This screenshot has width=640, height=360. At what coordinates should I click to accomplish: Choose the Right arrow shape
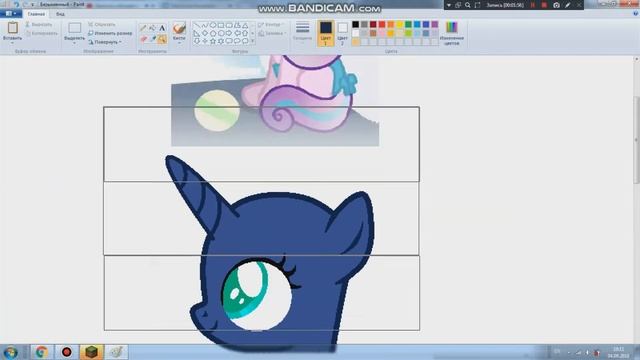tap(229, 33)
